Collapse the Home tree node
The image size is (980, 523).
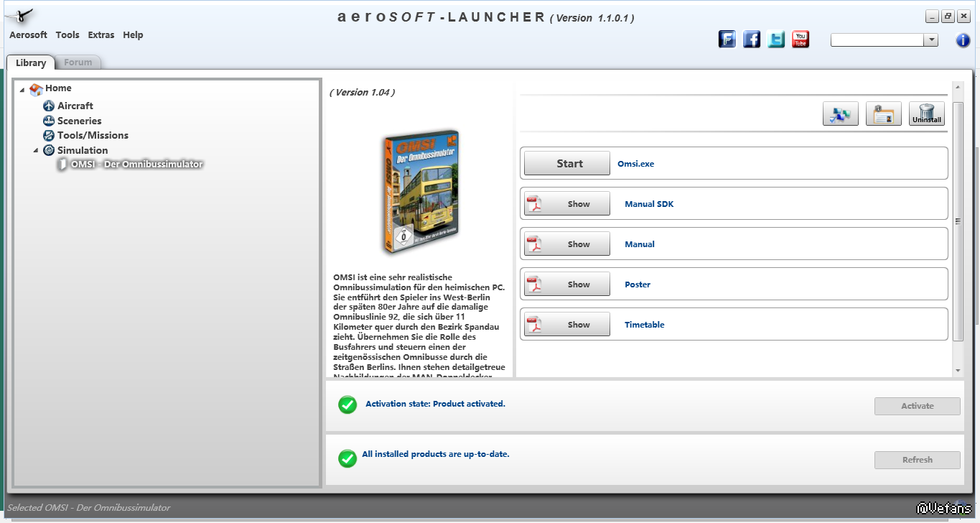tap(22, 90)
